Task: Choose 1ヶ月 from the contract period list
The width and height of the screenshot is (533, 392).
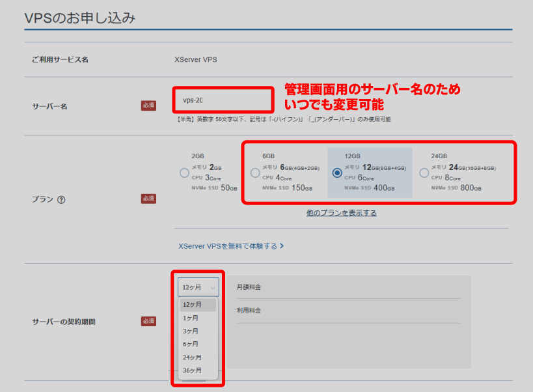Action: (x=191, y=318)
